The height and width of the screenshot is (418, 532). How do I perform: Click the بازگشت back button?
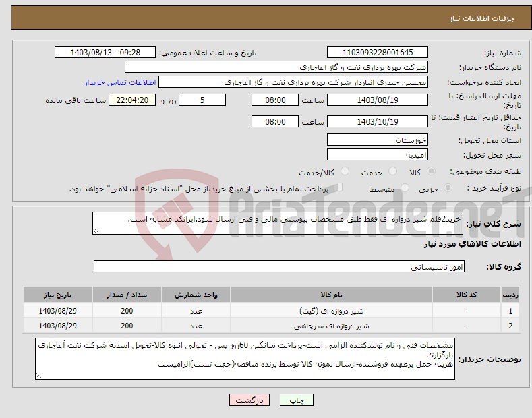tap(249, 400)
